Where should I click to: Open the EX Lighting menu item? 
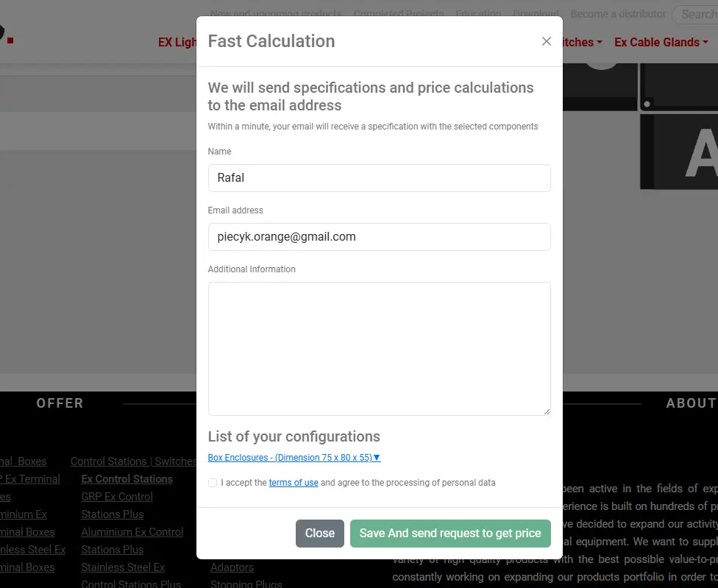click(177, 43)
